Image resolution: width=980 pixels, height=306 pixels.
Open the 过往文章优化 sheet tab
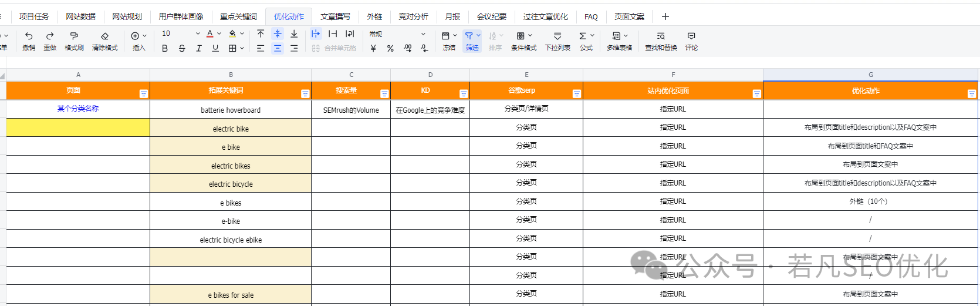pos(545,16)
